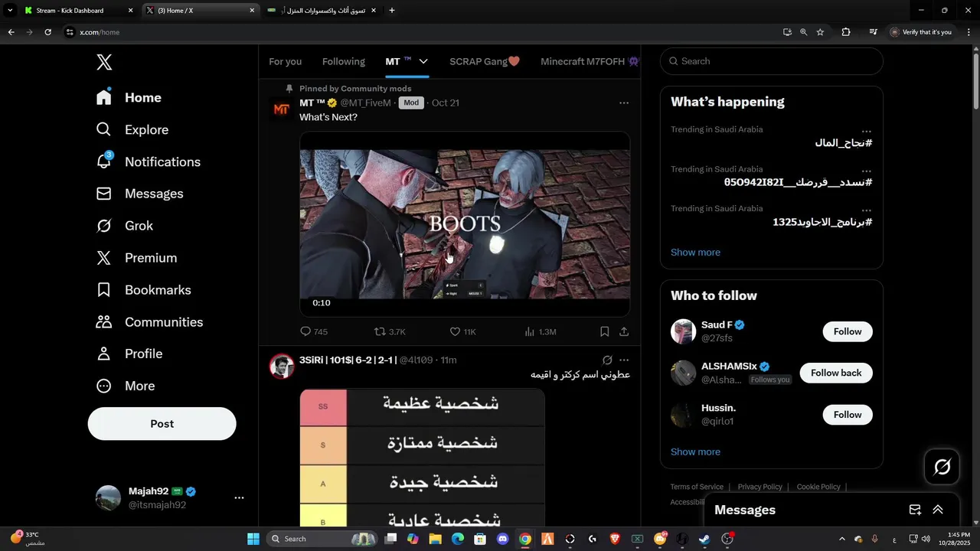The width and height of the screenshot is (980, 551).
Task: Open Profile in sidebar
Action: (x=129, y=354)
